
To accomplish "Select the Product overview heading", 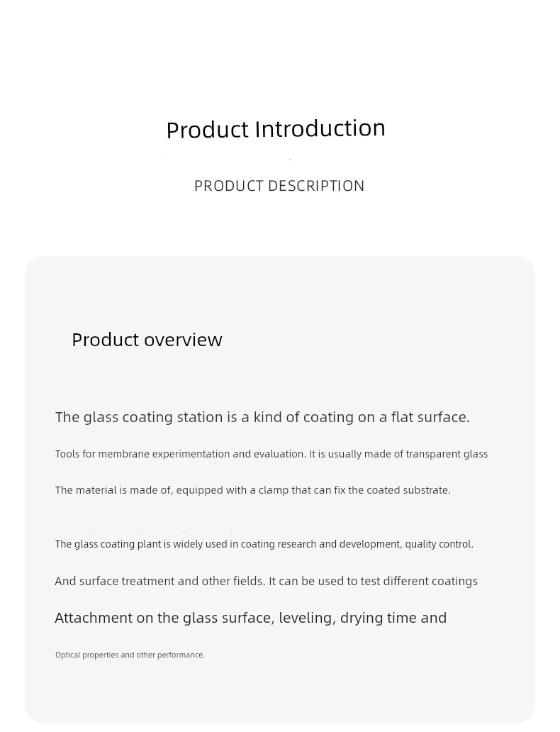I will (x=147, y=339).
